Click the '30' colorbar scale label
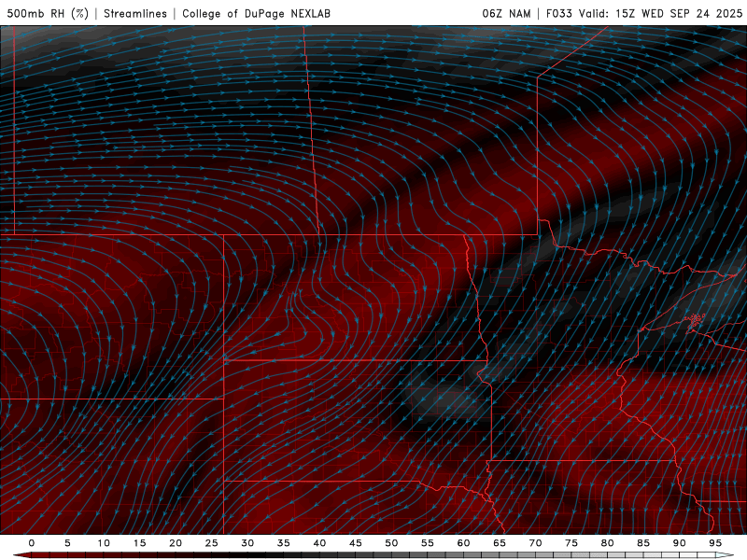Viewport: 747px width, 560px height. point(247,543)
